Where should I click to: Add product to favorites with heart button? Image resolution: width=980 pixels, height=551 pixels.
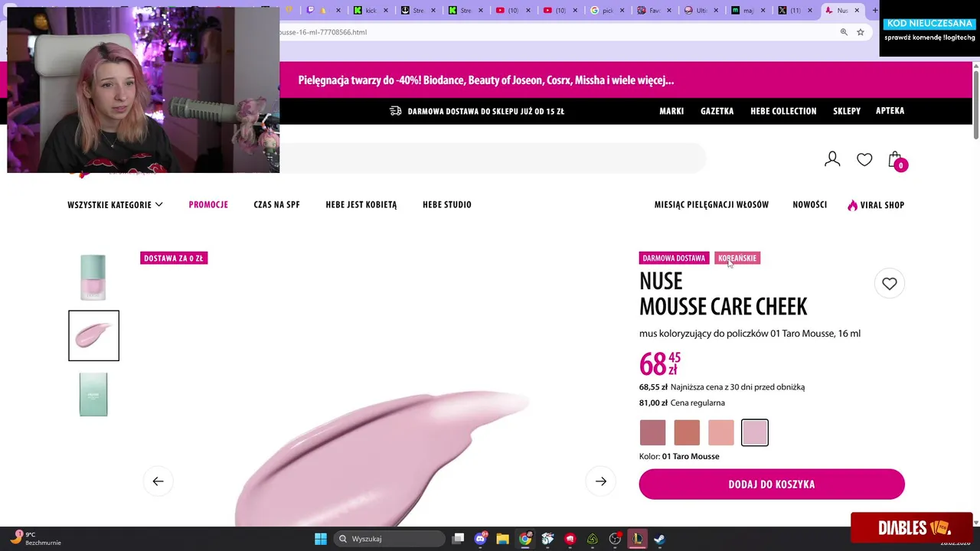pyautogui.click(x=889, y=284)
